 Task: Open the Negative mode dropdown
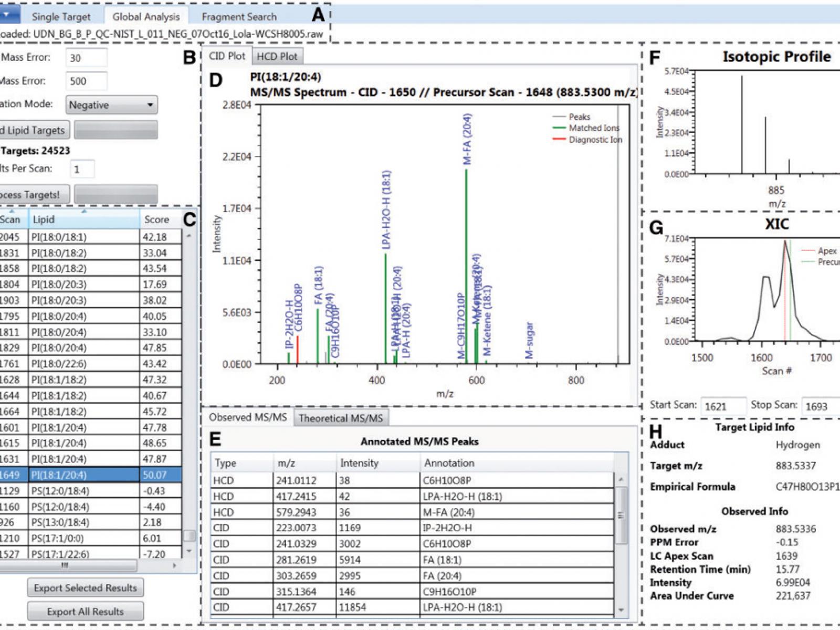tap(111, 104)
